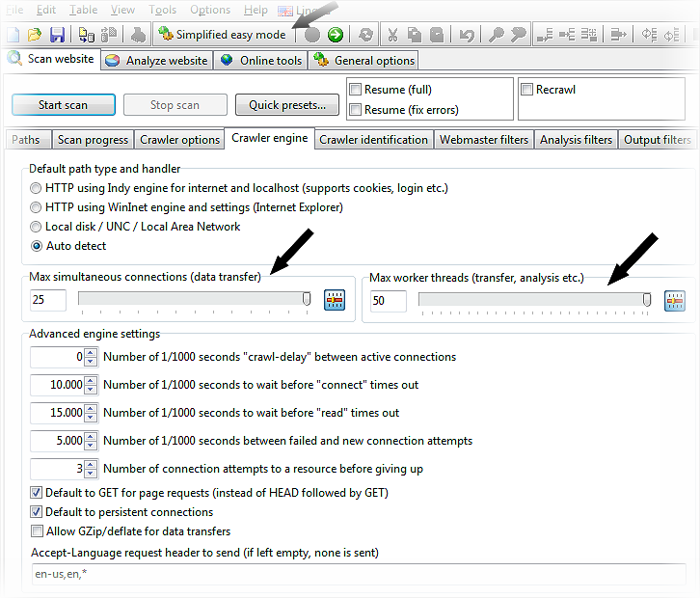Click the copy icon
Image resolution: width=700 pixels, height=598 pixels.
[415, 35]
